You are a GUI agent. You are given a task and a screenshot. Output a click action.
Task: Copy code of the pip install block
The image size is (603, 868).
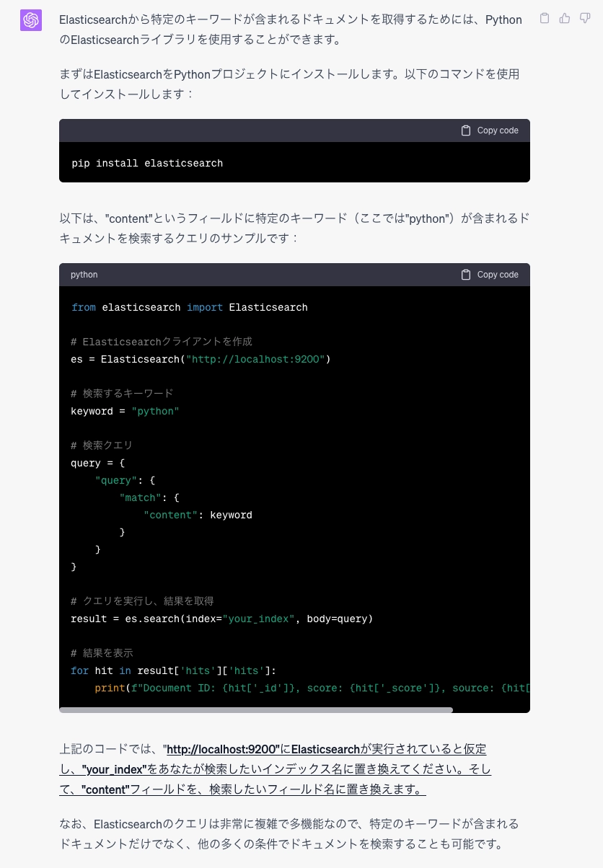pyautogui.click(x=490, y=130)
